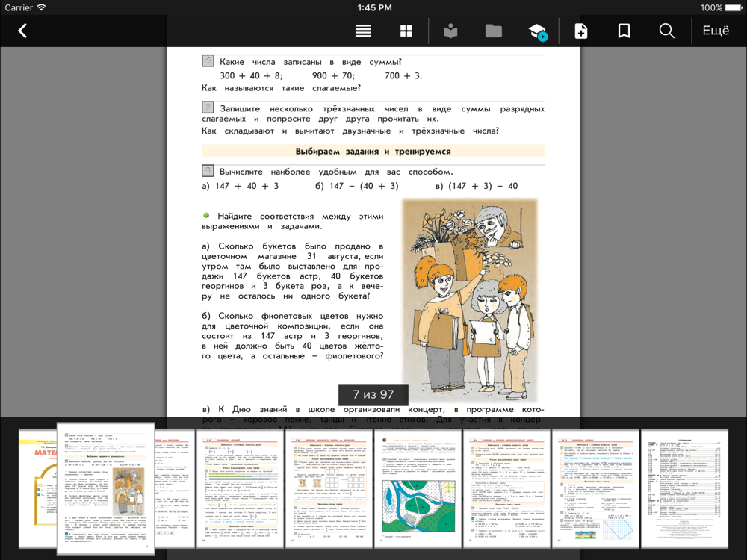Screen dimensions: 747x560
Task: Tap problem text starting «а) Сколько букетов»
Action: click(x=293, y=271)
